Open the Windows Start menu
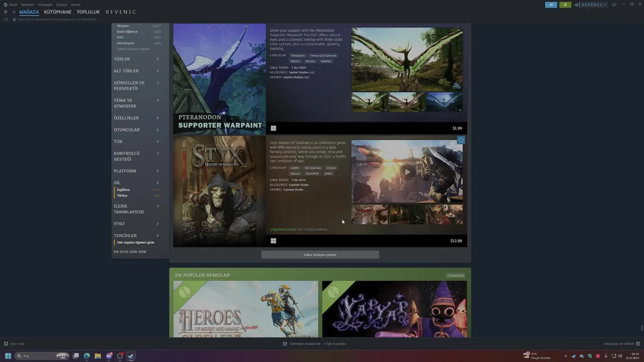Image resolution: width=644 pixels, height=362 pixels. click(8, 356)
